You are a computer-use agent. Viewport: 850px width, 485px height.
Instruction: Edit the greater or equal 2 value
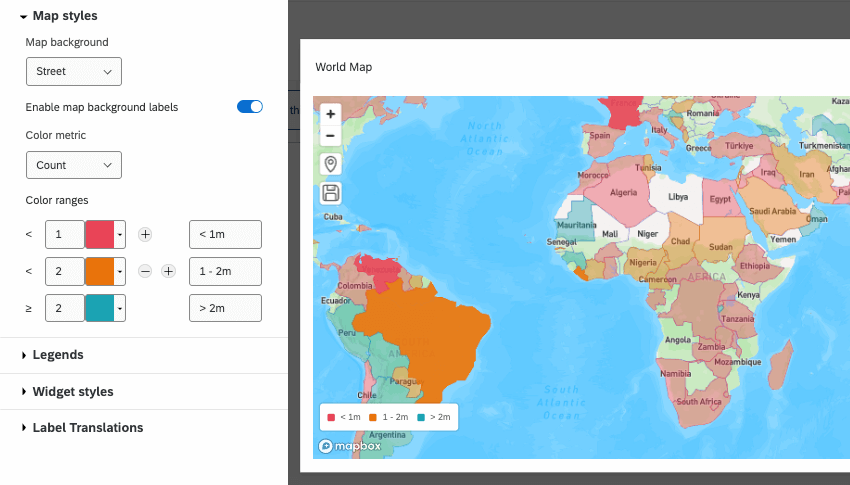coord(65,308)
